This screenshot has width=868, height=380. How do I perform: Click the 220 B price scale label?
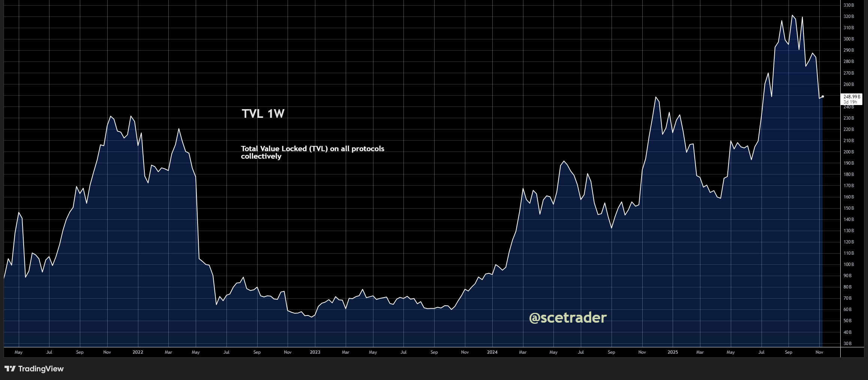pyautogui.click(x=849, y=129)
